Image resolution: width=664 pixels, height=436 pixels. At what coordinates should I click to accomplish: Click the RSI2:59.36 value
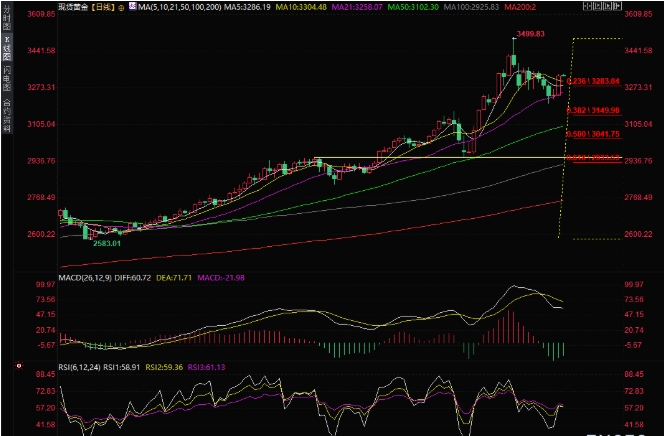click(x=164, y=367)
